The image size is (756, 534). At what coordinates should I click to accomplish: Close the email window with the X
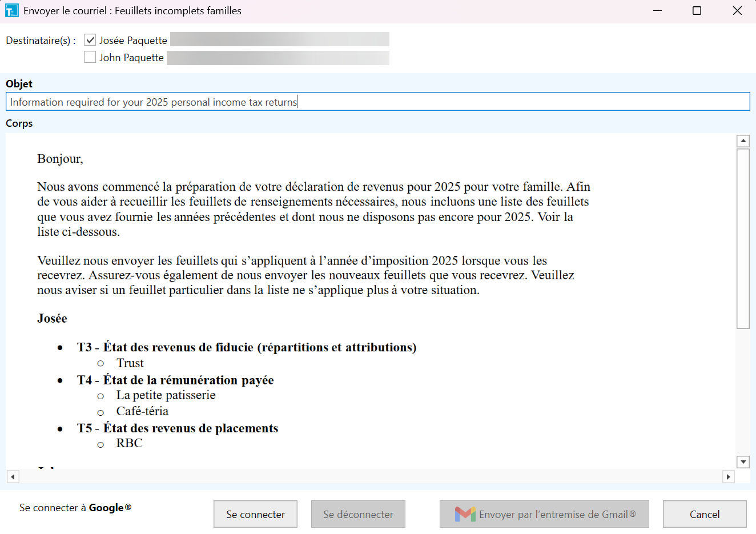(x=737, y=11)
